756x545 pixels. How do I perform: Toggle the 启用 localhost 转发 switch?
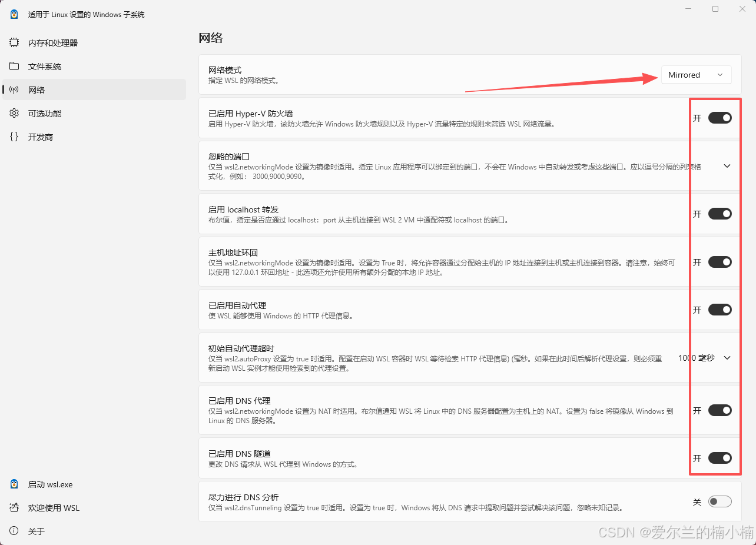click(719, 214)
